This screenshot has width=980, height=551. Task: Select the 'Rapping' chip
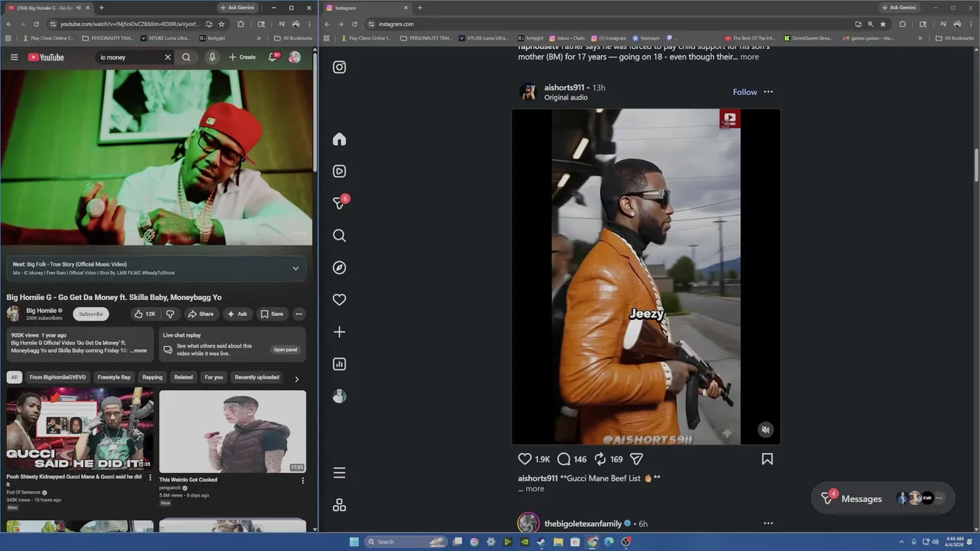[x=152, y=377]
